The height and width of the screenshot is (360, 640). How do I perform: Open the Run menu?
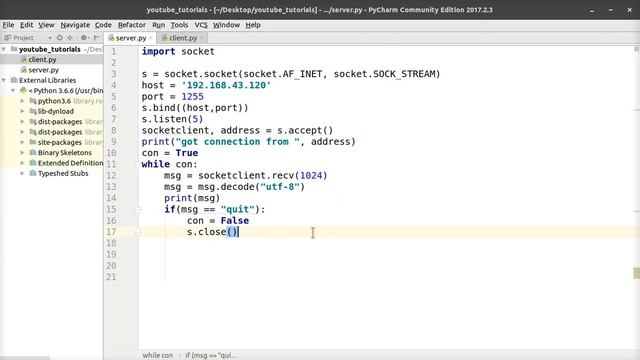coord(158,25)
